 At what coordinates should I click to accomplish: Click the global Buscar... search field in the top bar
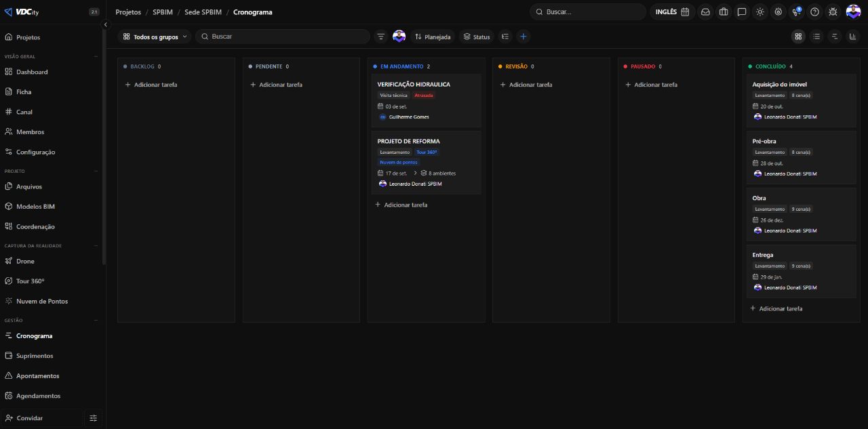[x=588, y=12]
